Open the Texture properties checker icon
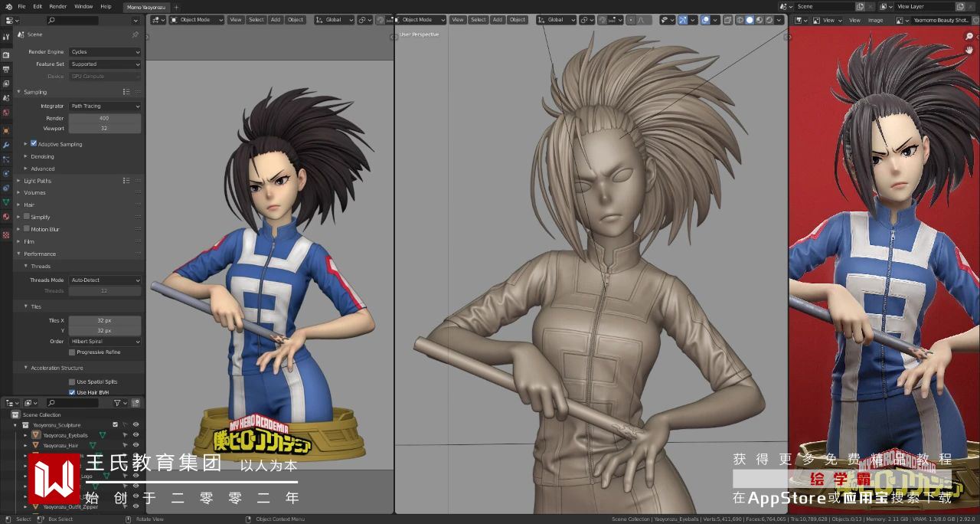 (6, 234)
